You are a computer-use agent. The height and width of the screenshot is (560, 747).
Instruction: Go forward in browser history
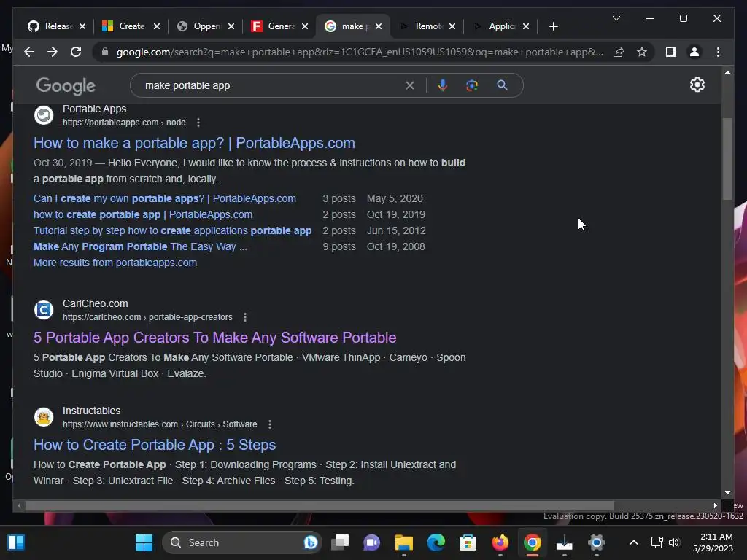coord(53,52)
